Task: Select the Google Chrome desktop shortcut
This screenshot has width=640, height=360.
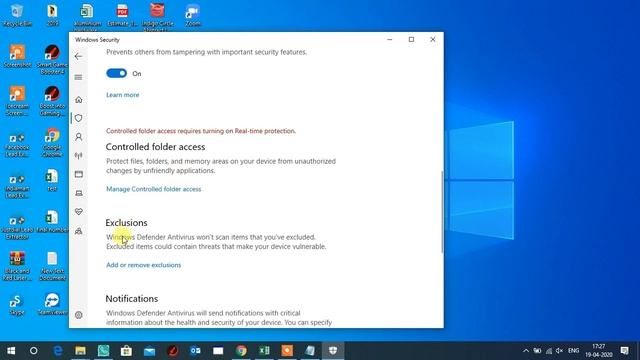Action: [52, 142]
